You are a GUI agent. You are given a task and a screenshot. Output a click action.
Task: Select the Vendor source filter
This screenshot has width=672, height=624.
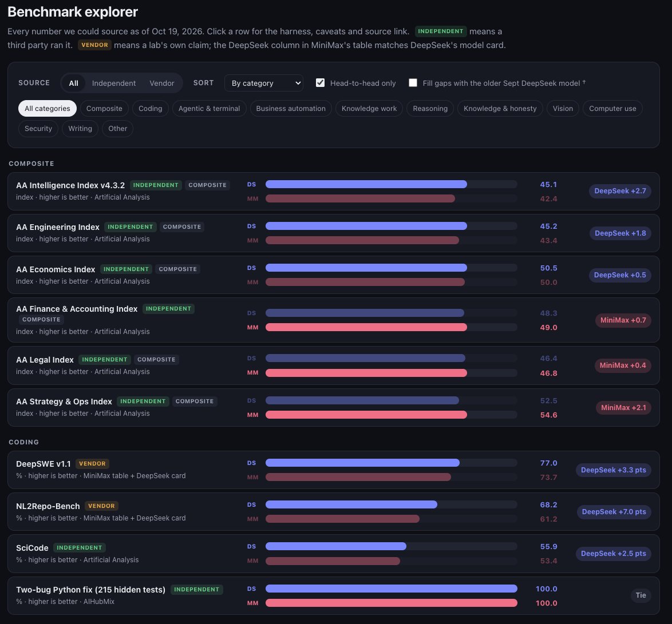coord(161,83)
